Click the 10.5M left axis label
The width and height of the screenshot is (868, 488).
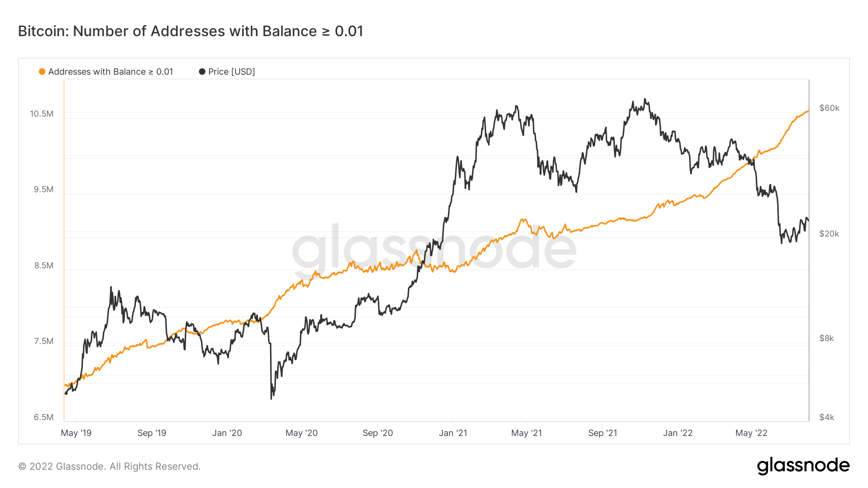point(41,114)
